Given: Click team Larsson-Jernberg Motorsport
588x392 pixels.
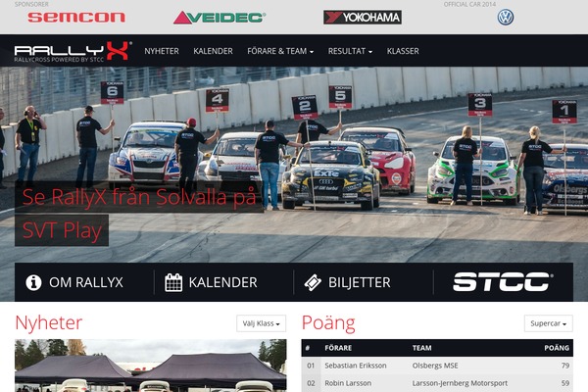Looking at the screenshot, I should tap(460, 383).
